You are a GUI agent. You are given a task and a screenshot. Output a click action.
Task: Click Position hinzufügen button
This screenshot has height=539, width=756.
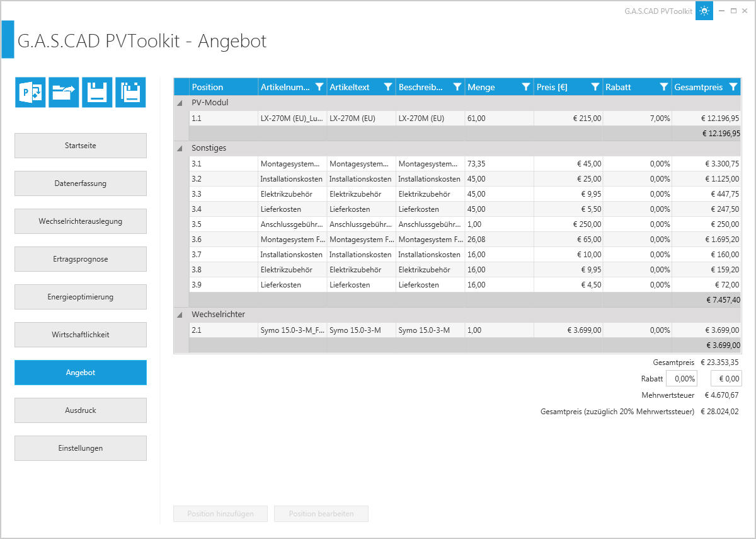(220, 514)
